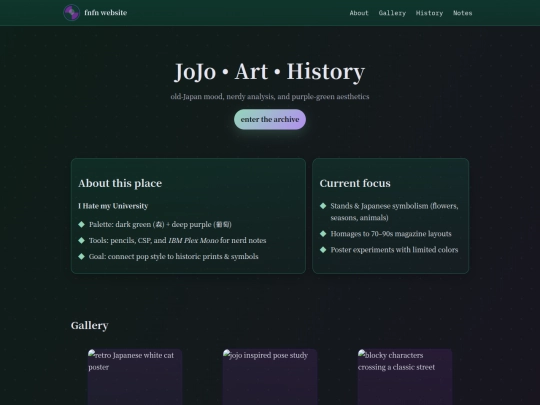Click the diamond bullet beside Goal

click(82, 257)
